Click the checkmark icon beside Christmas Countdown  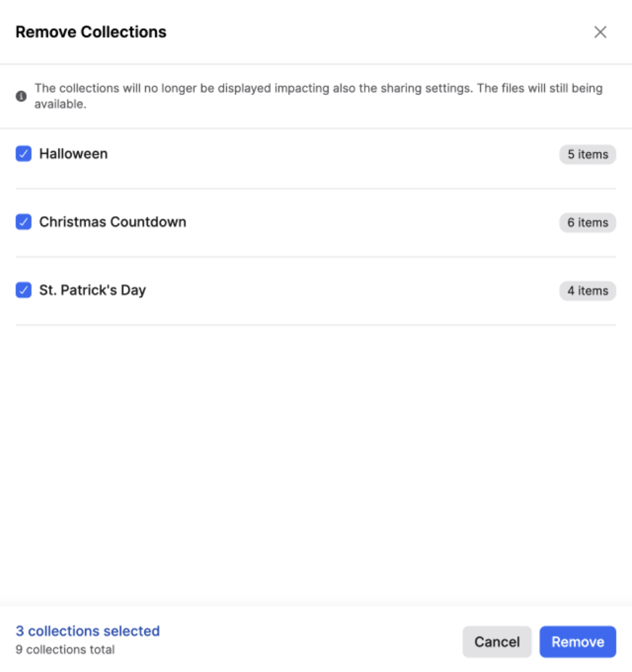(x=25, y=222)
